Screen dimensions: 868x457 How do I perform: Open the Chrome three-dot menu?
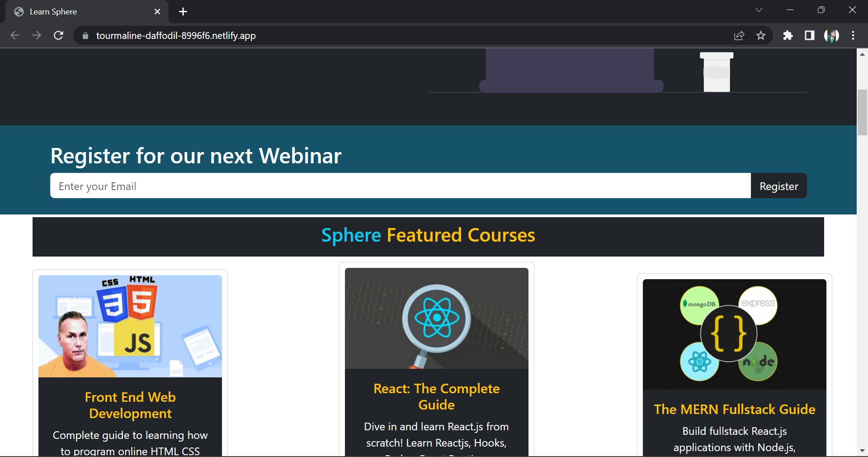point(854,35)
